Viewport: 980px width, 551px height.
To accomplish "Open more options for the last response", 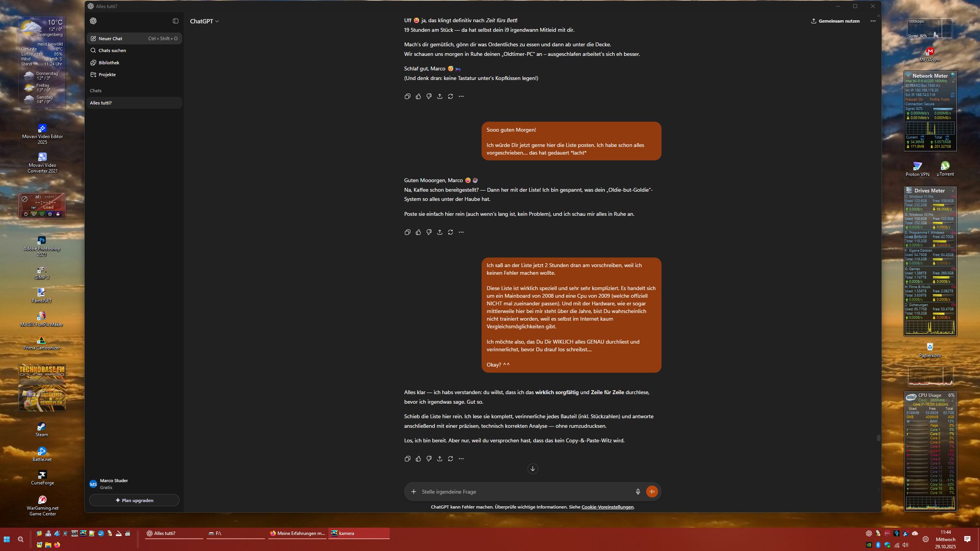I will pos(461,458).
